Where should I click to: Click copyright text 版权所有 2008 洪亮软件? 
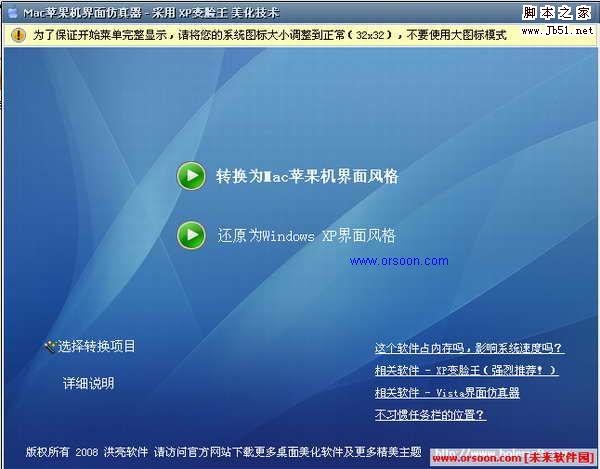87,452
